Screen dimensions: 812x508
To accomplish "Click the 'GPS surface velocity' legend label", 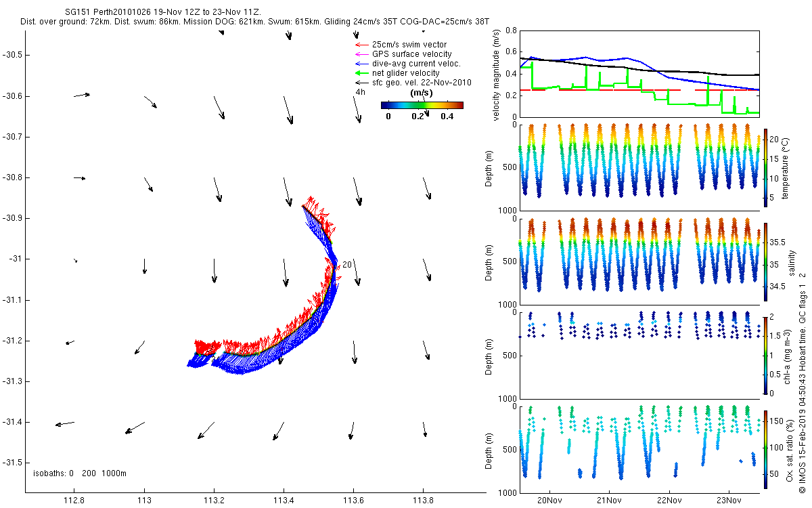I will tap(412, 54).
